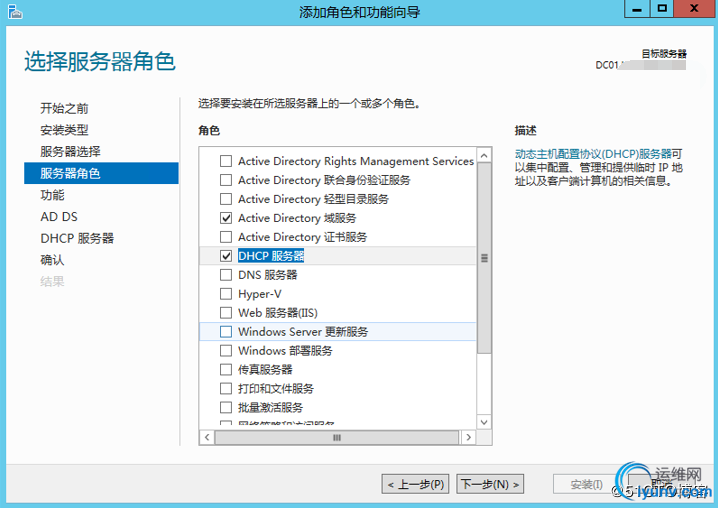This screenshot has height=508, width=718.
Task: Tick the Web 服务器(IIS) checkbox
Action: click(226, 313)
